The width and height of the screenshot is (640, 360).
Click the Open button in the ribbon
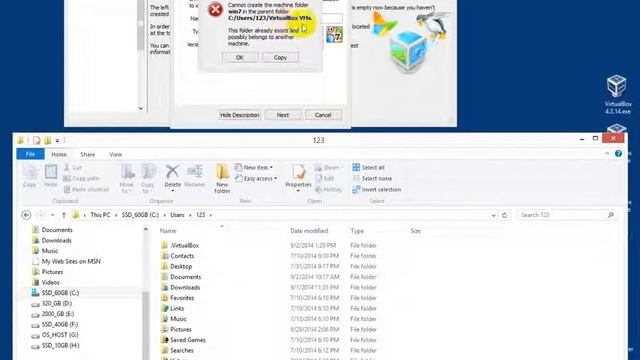coord(329,167)
